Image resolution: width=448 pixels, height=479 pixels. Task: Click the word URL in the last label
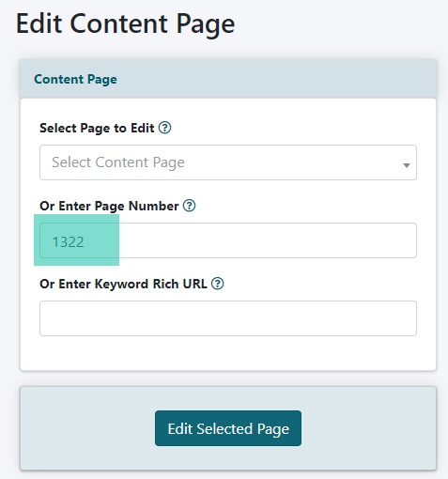194,284
